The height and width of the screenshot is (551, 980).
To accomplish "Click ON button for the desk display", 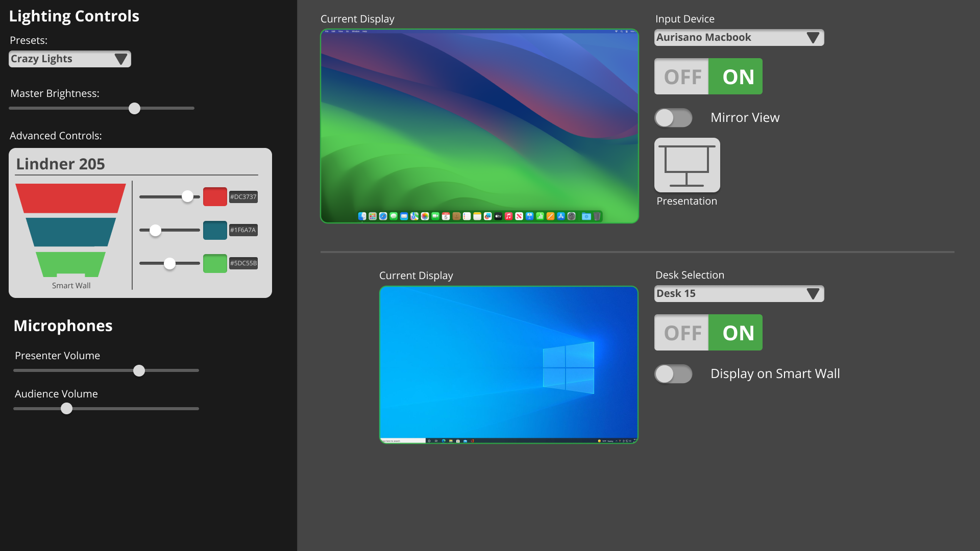I will pos(736,333).
